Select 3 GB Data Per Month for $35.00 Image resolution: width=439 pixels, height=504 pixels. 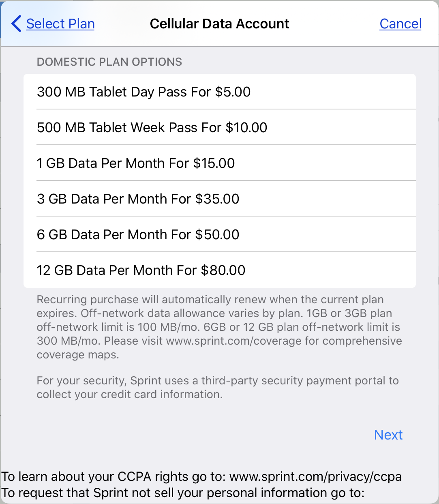pos(138,199)
